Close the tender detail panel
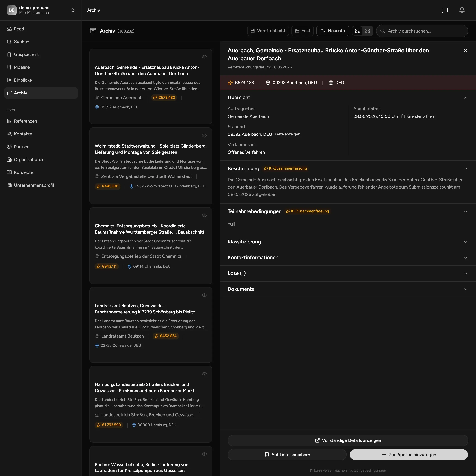 [x=466, y=51]
